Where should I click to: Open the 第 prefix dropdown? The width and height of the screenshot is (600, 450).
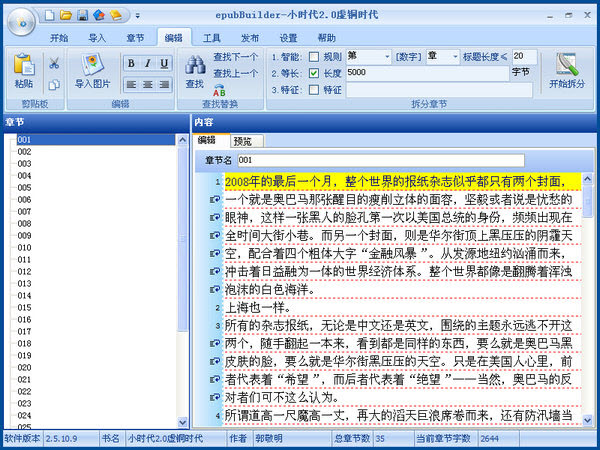[x=387, y=57]
